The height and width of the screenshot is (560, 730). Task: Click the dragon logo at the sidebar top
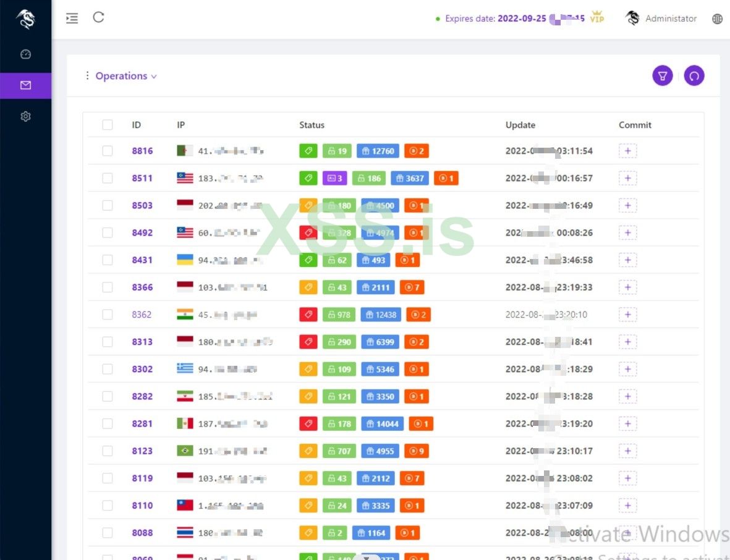click(25, 19)
